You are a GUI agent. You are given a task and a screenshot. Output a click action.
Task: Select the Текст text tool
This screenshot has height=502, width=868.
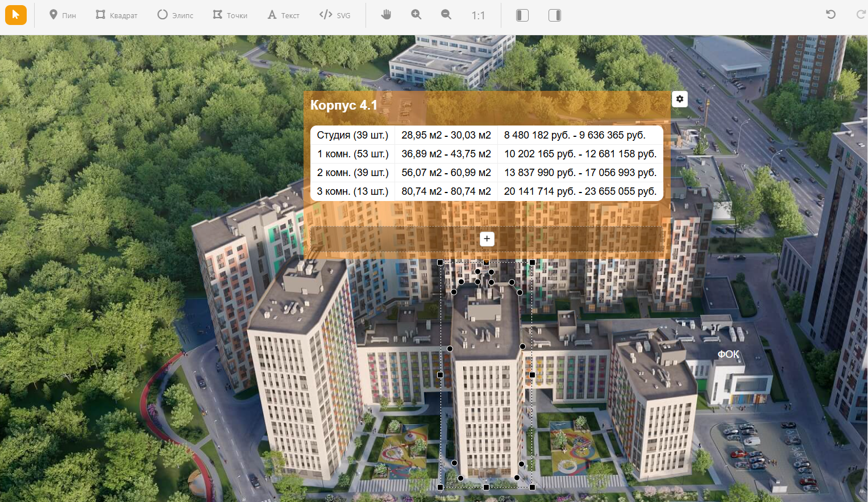283,15
